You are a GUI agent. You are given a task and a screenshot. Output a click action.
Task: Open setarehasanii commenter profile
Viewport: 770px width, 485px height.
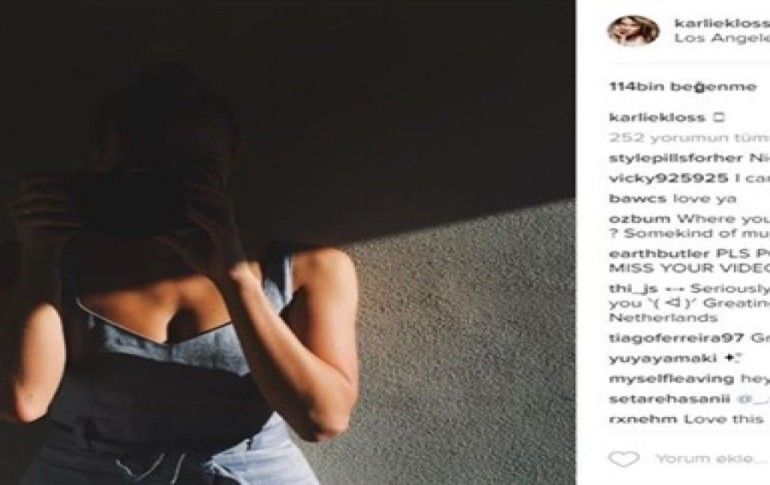click(x=669, y=399)
